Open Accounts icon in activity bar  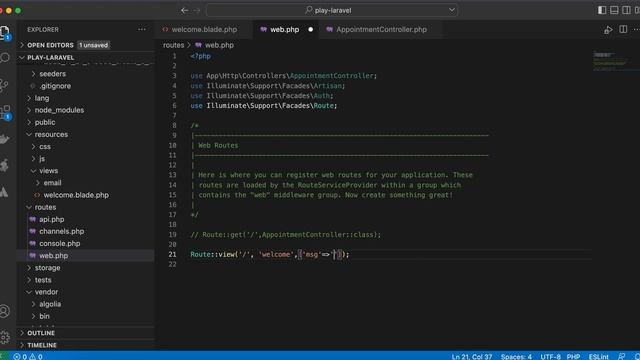click(4, 311)
